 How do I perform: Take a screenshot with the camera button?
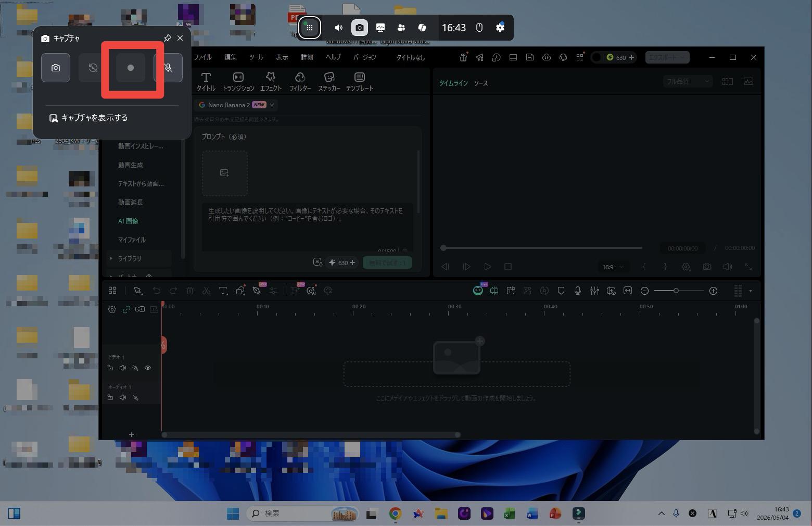tap(56, 68)
